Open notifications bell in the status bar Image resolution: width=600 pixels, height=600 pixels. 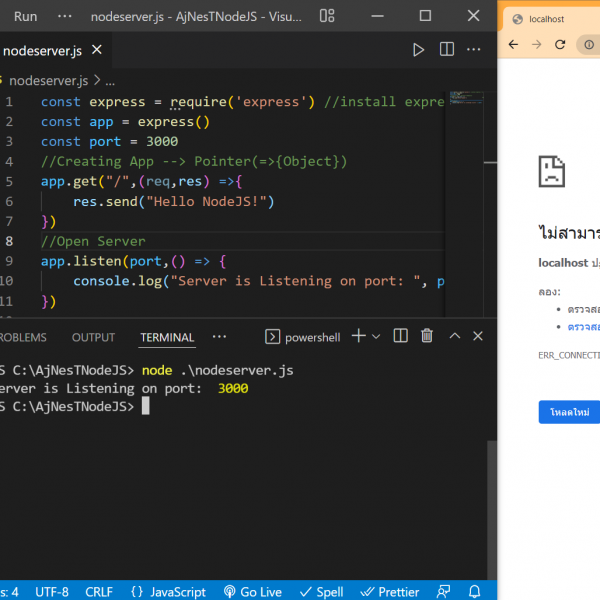click(x=475, y=591)
